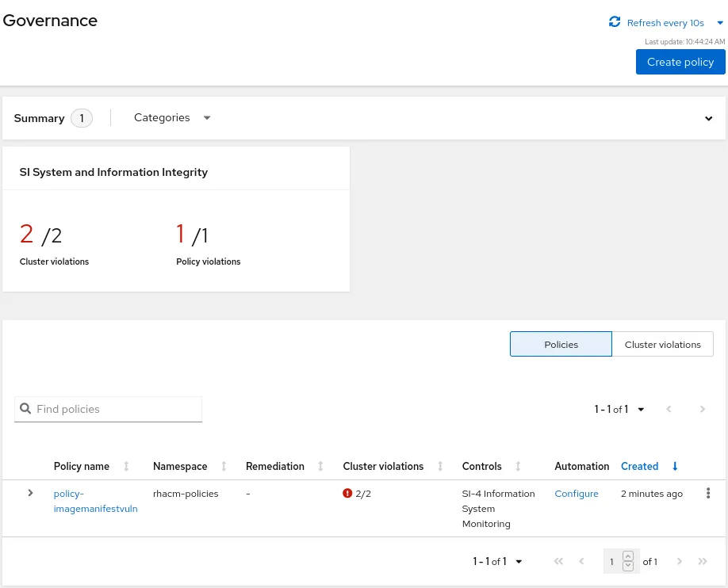Image resolution: width=728 pixels, height=588 pixels.
Task: Toggle Created column sort direction arrow
Action: [675, 467]
